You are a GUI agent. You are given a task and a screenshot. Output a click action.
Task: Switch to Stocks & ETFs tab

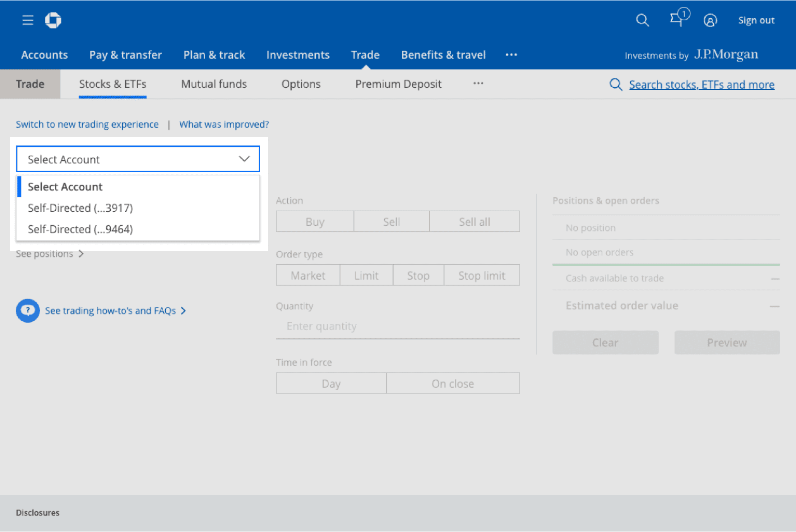point(113,84)
